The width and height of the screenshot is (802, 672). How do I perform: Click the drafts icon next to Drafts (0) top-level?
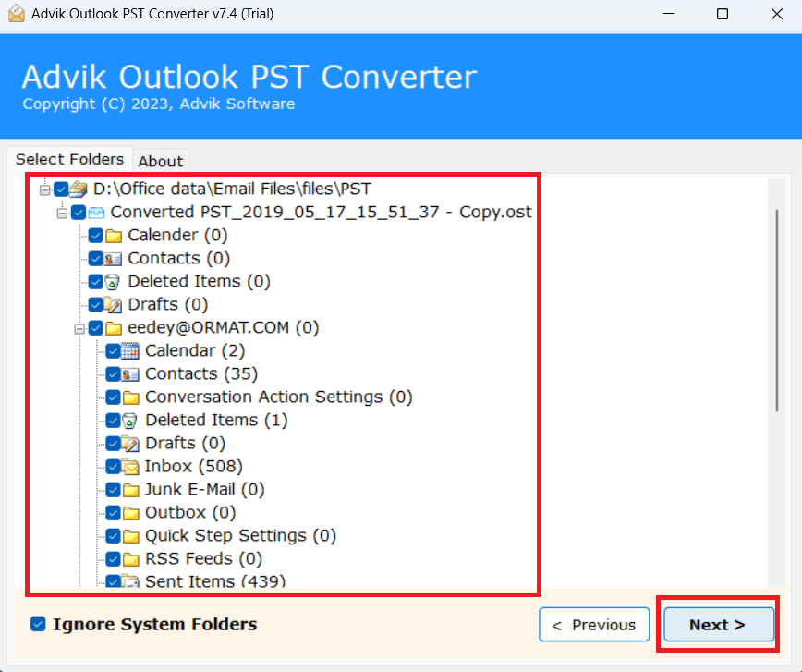pos(114,305)
